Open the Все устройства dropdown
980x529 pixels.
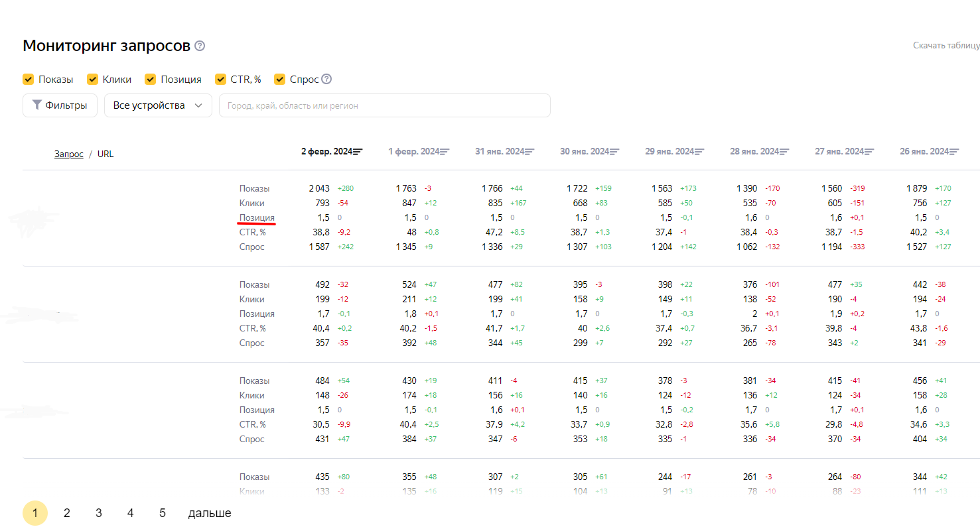pos(158,105)
